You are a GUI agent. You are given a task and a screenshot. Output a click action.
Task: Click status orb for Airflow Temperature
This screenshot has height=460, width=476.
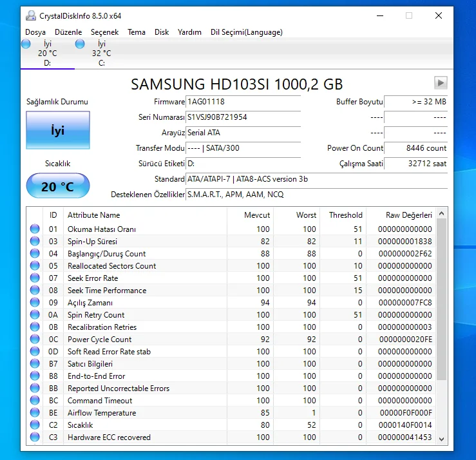coord(35,412)
